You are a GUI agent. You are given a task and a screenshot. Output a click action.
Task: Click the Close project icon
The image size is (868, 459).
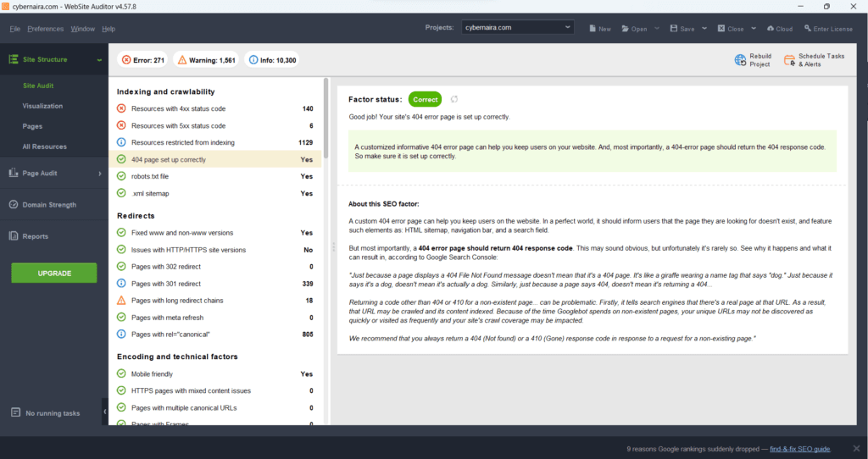(721, 28)
